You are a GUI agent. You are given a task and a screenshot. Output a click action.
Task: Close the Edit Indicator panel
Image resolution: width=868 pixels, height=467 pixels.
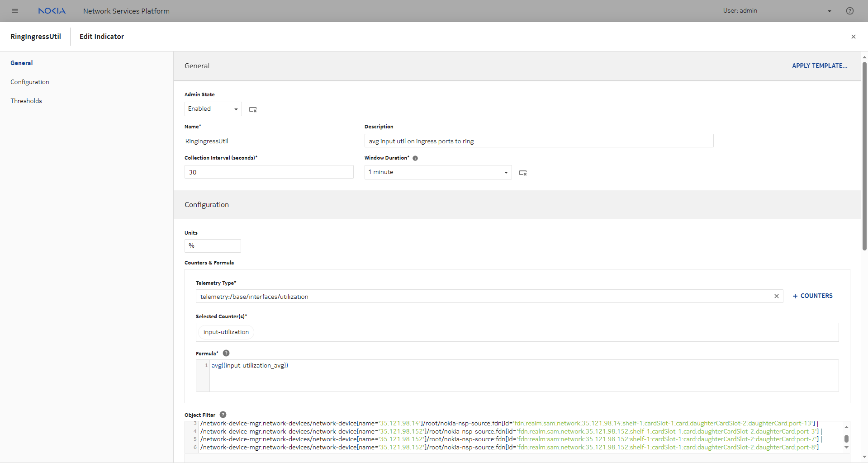tap(854, 37)
